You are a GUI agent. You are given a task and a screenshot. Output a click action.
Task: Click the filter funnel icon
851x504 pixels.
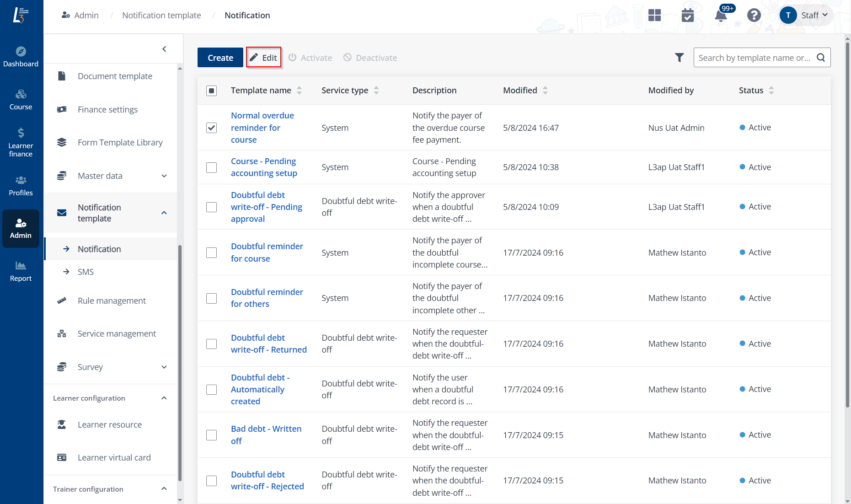679,58
